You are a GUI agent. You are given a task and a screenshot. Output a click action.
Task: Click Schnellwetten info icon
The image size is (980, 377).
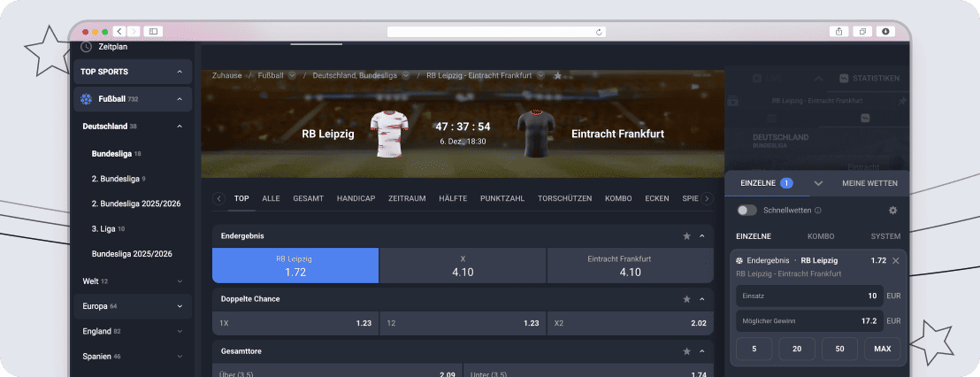(817, 211)
